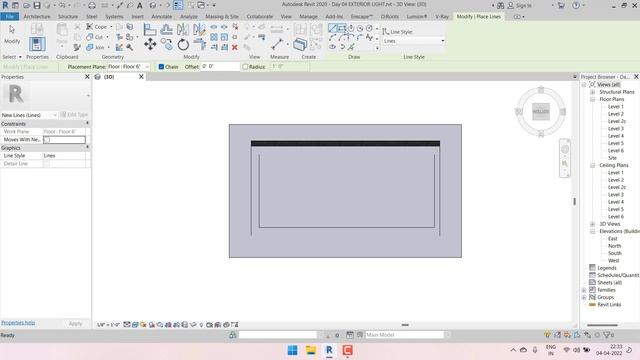This screenshot has height=360, width=640.
Task: Open the File menu tab
Action: pos(10,17)
